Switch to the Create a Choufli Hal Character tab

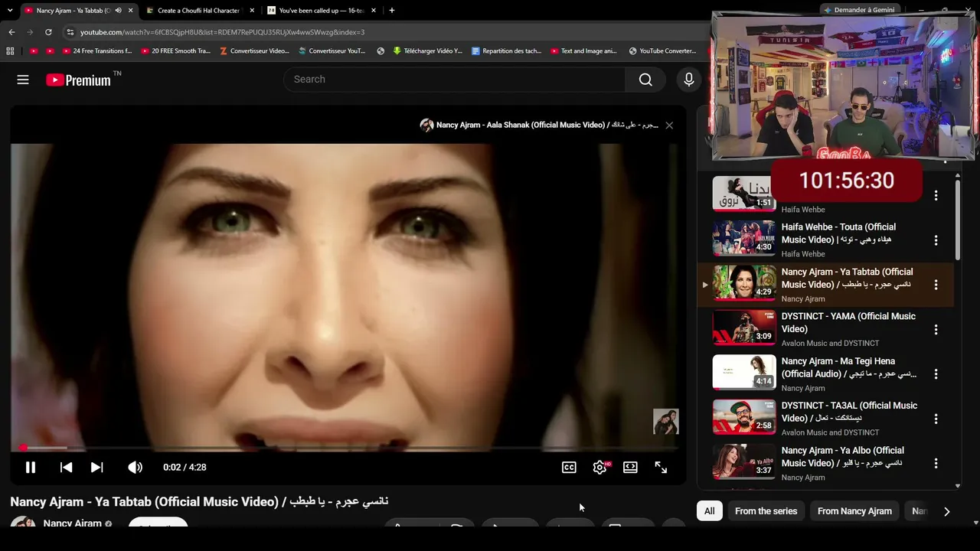click(x=199, y=11)
